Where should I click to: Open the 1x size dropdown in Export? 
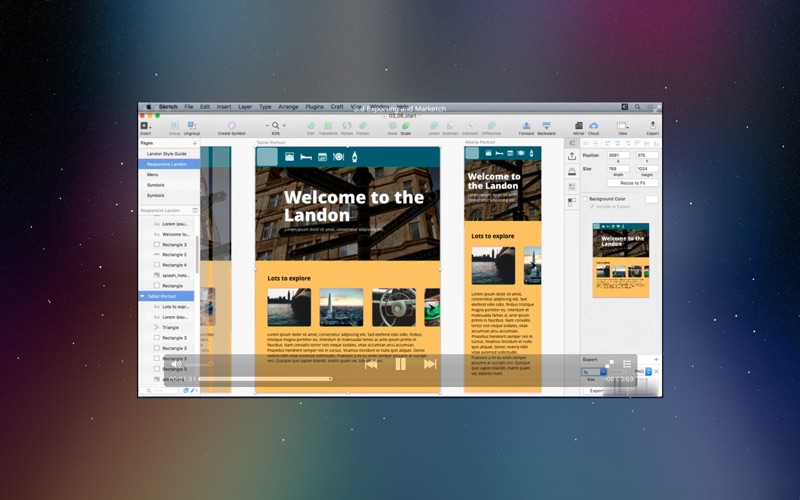(594, 372)
